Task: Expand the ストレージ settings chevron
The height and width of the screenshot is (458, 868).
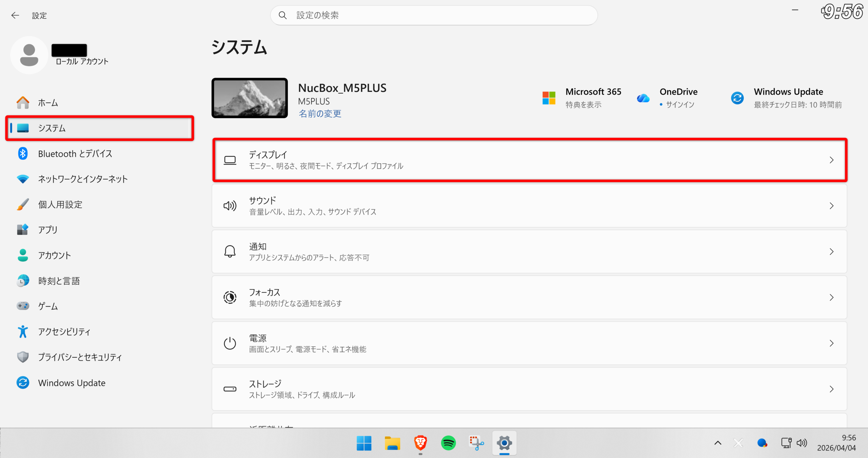Action: [831, 389]
